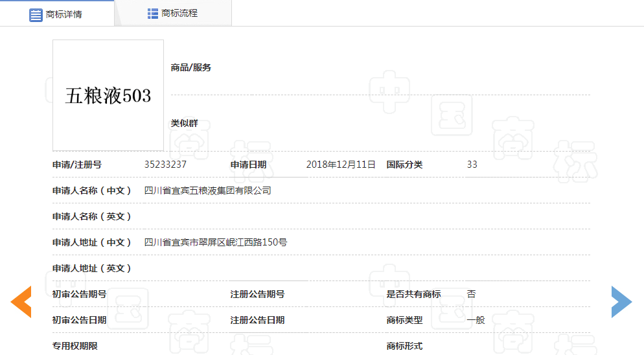Go to previous trademark with orange arrow

click(x=21, y=302)
